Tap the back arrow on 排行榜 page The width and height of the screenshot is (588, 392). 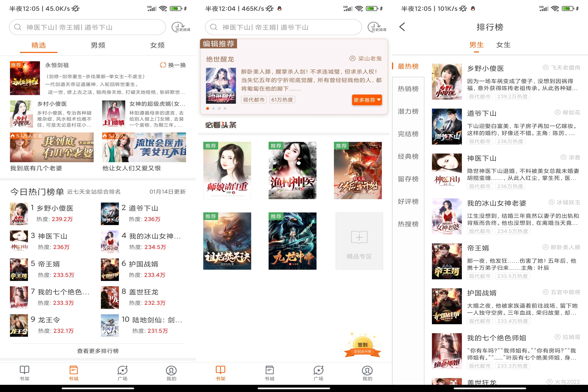pos(402,27)
